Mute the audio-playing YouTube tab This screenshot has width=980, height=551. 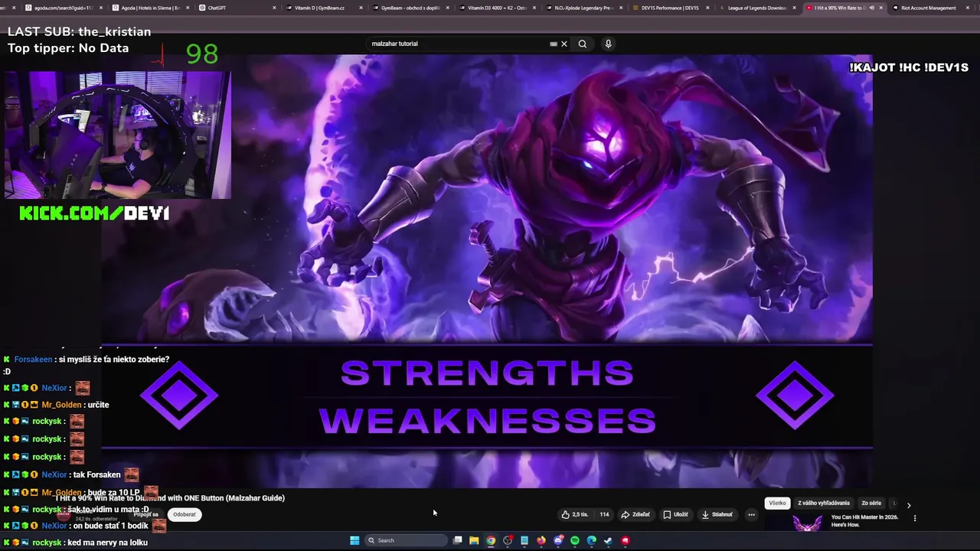point(871,8)
